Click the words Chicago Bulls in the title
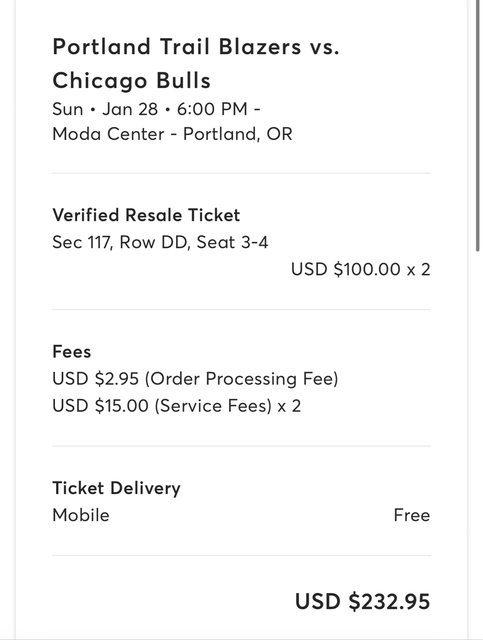Viewport: 483px width, 640px height. 131,80
